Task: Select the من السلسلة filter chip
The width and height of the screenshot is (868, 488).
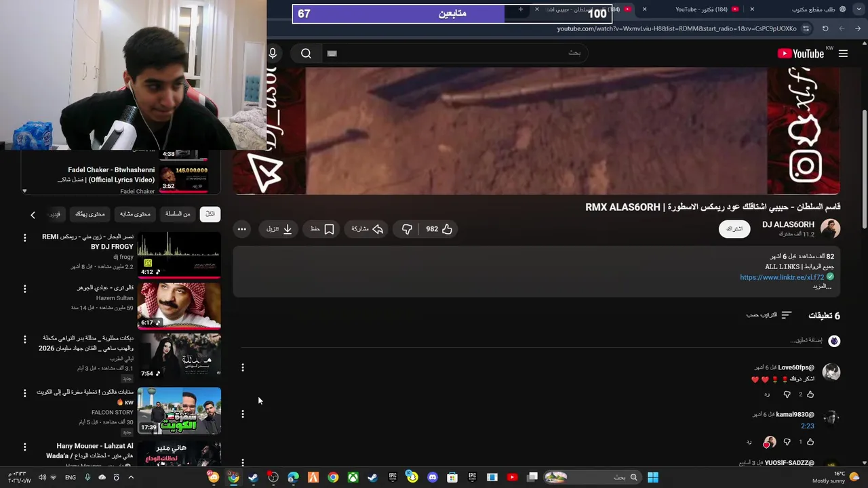Action: [178, 214]
